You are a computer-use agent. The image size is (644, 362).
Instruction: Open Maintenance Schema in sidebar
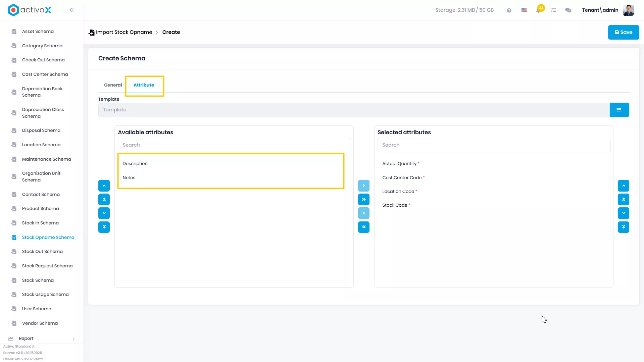(47, 159)
